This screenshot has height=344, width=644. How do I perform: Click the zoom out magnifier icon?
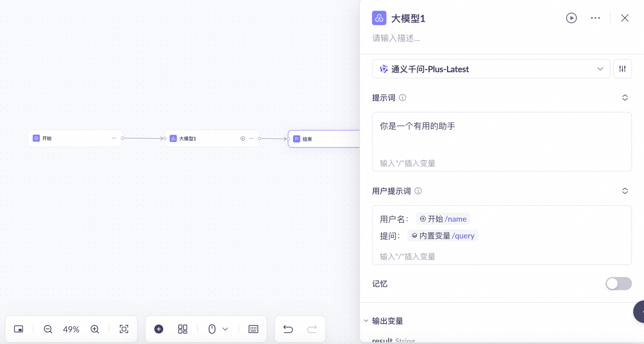tap(48, 329)
